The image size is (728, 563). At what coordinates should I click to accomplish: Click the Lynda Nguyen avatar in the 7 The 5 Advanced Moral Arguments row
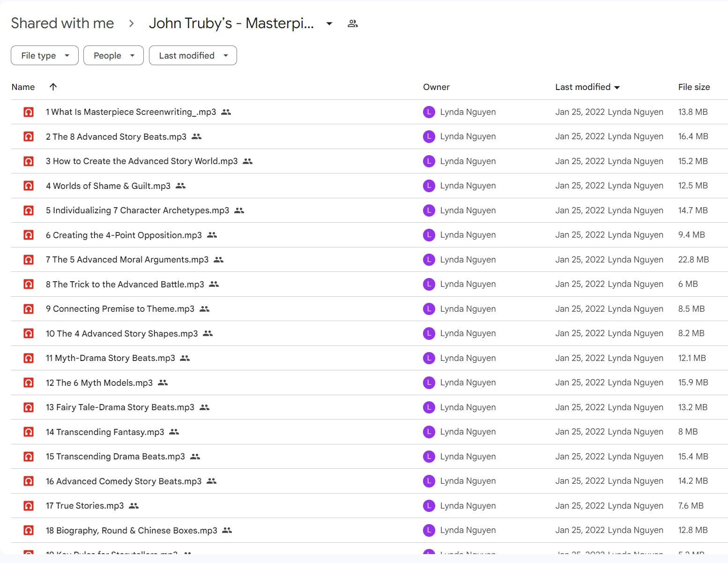(429, 260)
